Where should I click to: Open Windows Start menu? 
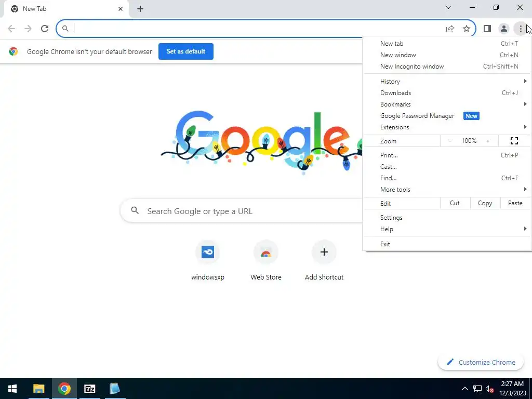coord(12,389)
